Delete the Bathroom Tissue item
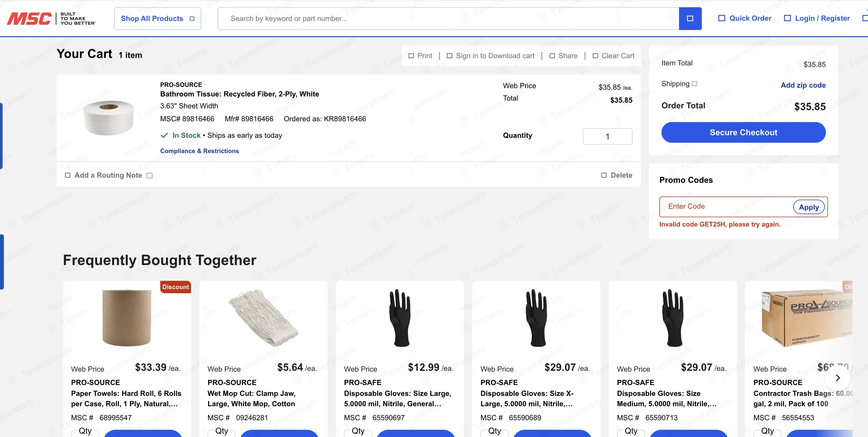Image resolution: width=868 pixels, height=437 pixels. pyautogui.click(x=617, y=175)
